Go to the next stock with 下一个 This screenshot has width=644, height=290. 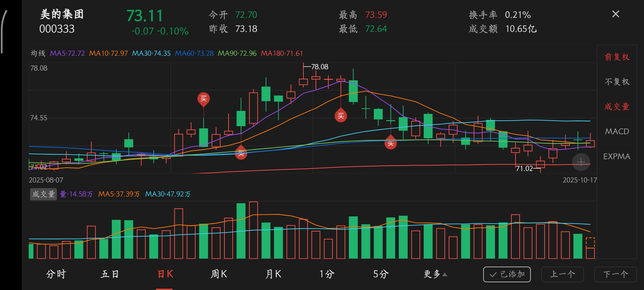click(x=616, y=274)
